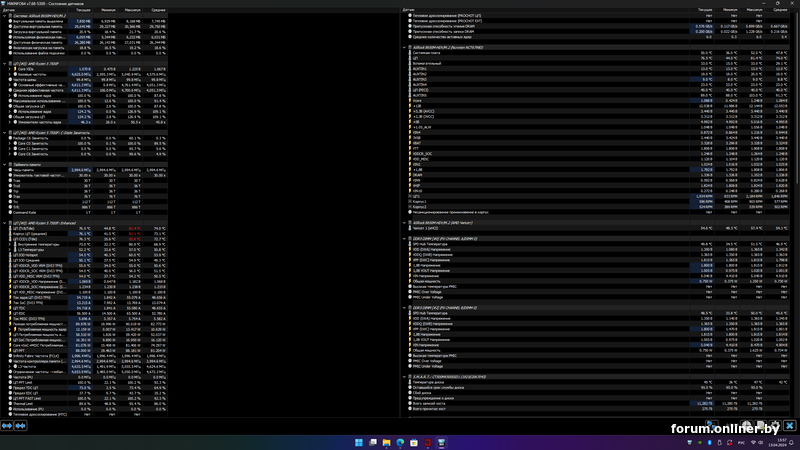800x450 pixels.
Task: Select the VBAT voltage row
Action: 598,143
